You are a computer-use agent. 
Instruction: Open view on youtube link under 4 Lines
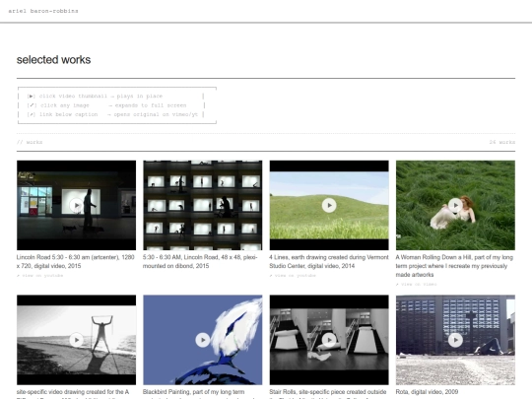[x=293, y=276]
